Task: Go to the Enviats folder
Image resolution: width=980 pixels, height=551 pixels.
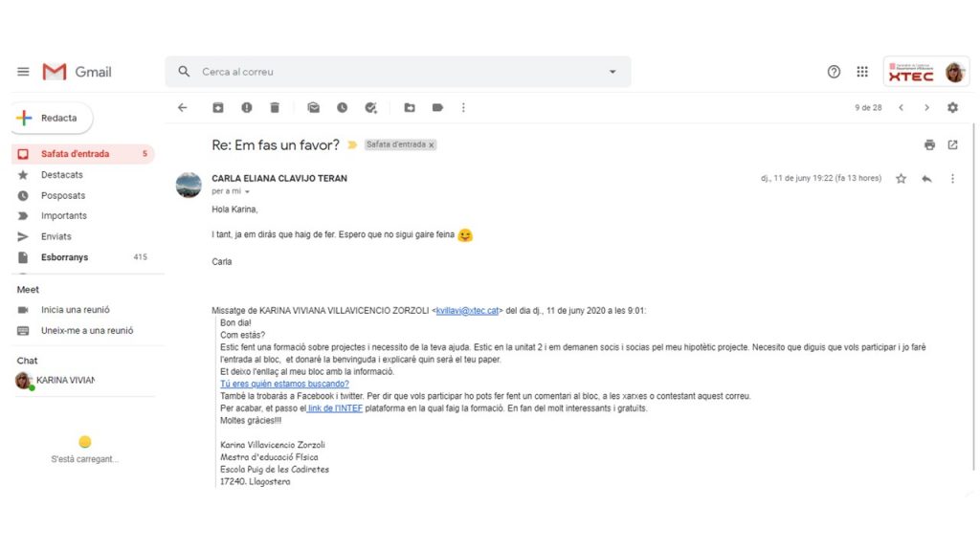Action: 56,236
